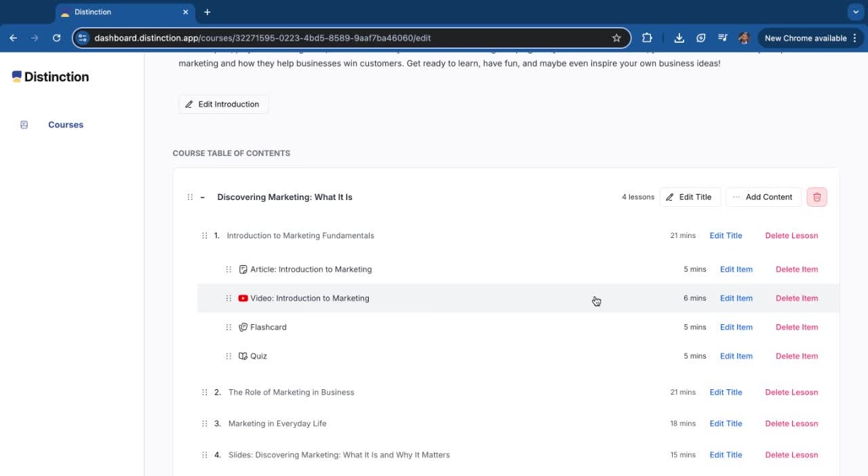
Task: Click drag handle beside Discovering Marketing section
Action: pyautogui.click(x=190, y=197)
